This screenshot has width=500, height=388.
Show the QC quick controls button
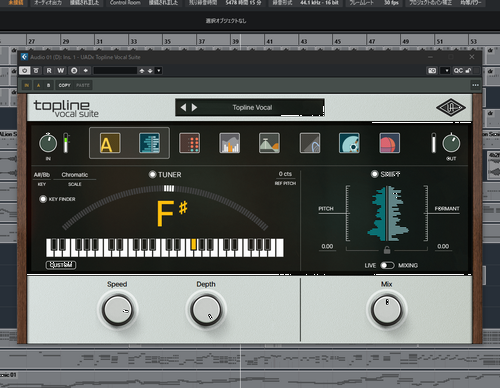coord(458,71)
